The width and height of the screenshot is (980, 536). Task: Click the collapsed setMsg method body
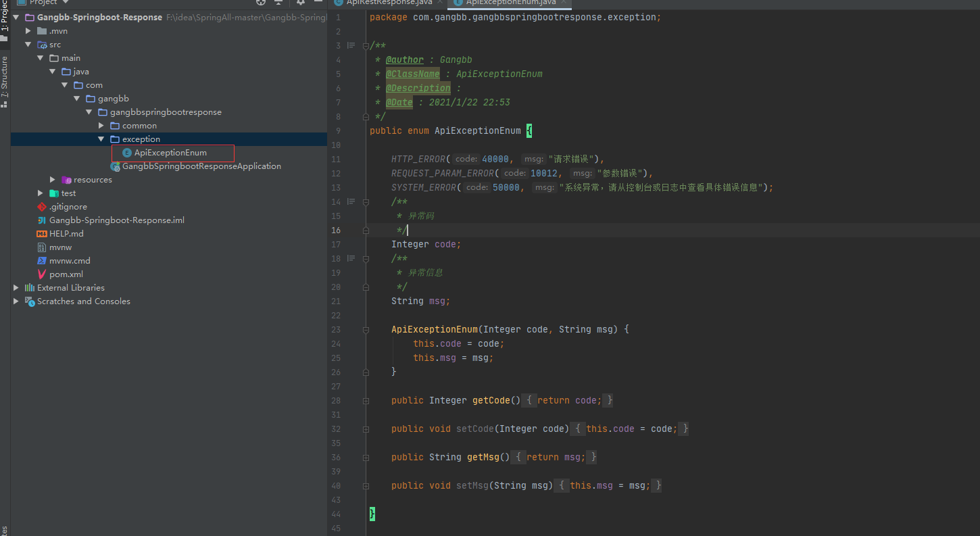click(x=608, y=485)
